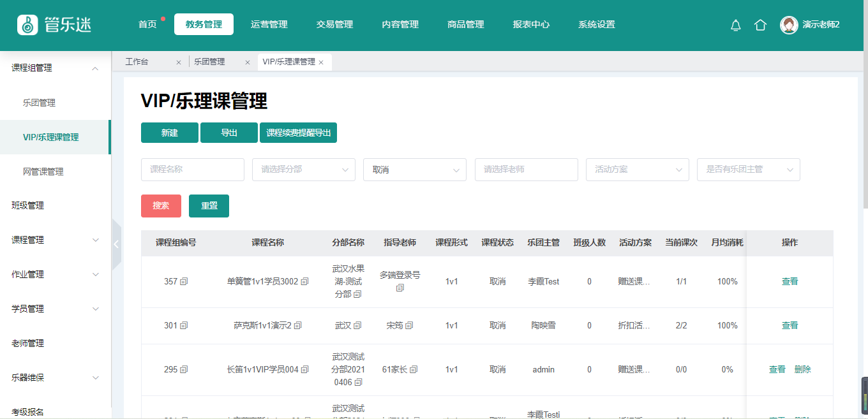Open the 活动方案 filter dropdown
This screenshot has width=868, height=419.
(637, 170)
